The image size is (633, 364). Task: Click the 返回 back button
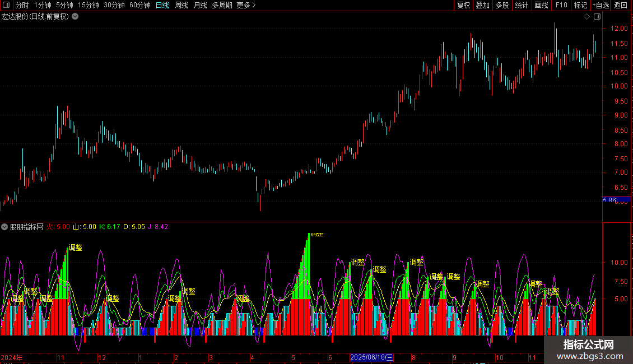621,5
